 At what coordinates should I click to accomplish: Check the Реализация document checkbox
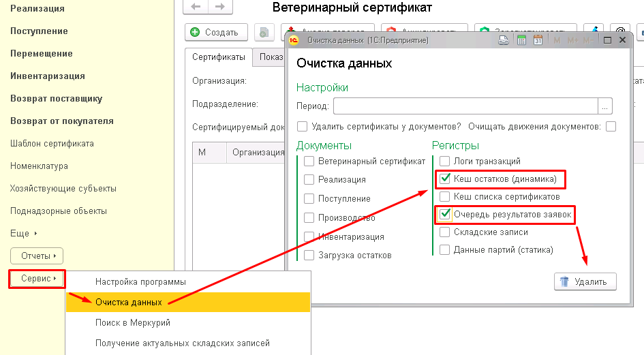(309, 180)
